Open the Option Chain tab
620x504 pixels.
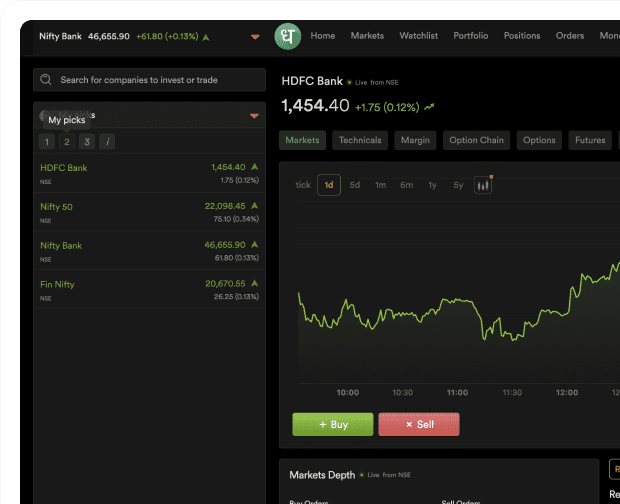click(476, 140)
